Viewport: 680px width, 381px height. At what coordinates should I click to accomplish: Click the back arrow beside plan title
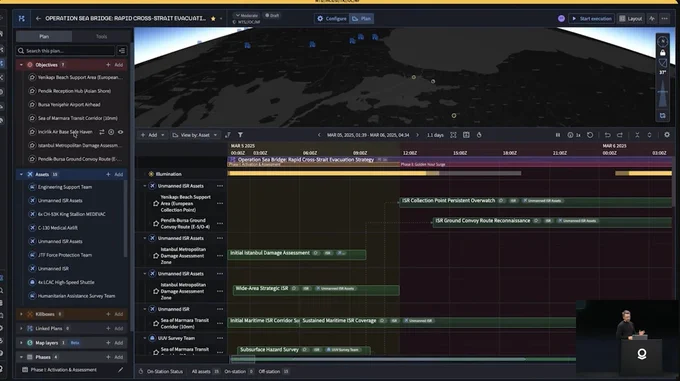pos(38,19)
